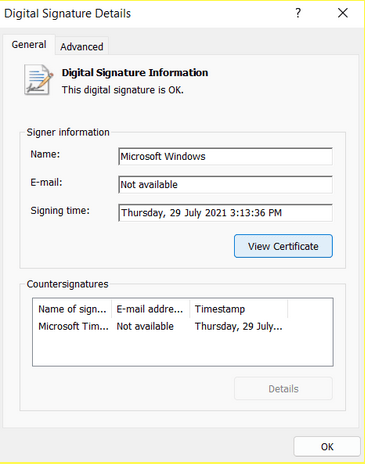Click the 'Digital Signature Details' window title

tap(67, 13)
